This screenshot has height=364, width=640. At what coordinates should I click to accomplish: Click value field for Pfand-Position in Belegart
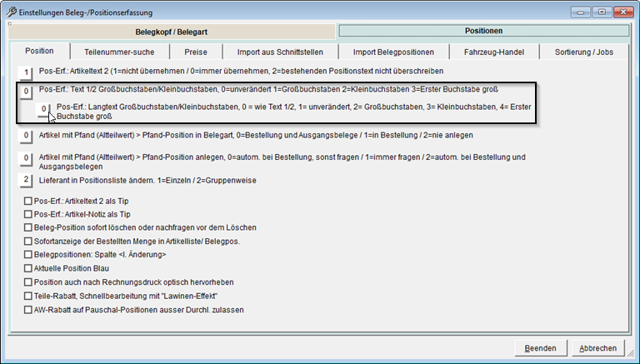coord(26,136)
